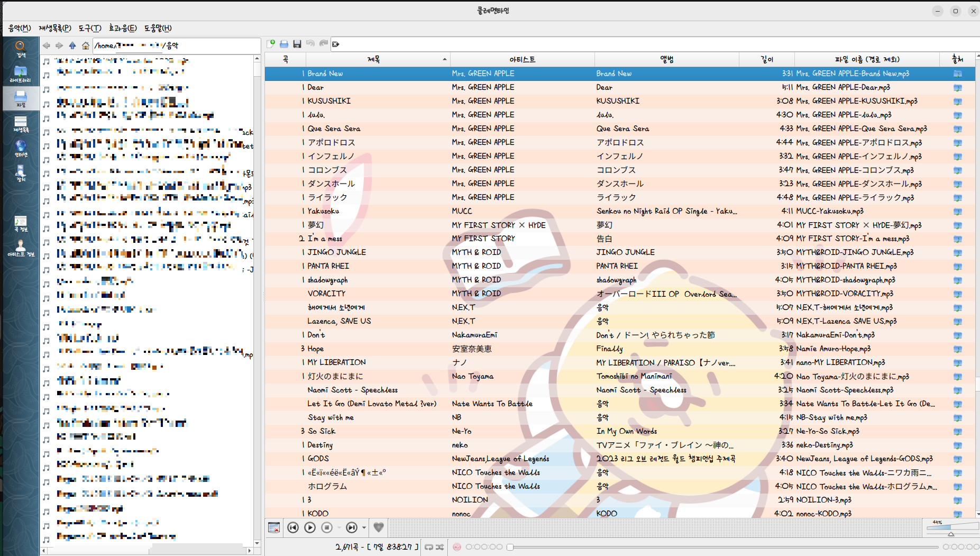Select the song 'shadowgraph' by MYTH & ROID
This screenshot has width=980, height=556.
tap(620, 280)
